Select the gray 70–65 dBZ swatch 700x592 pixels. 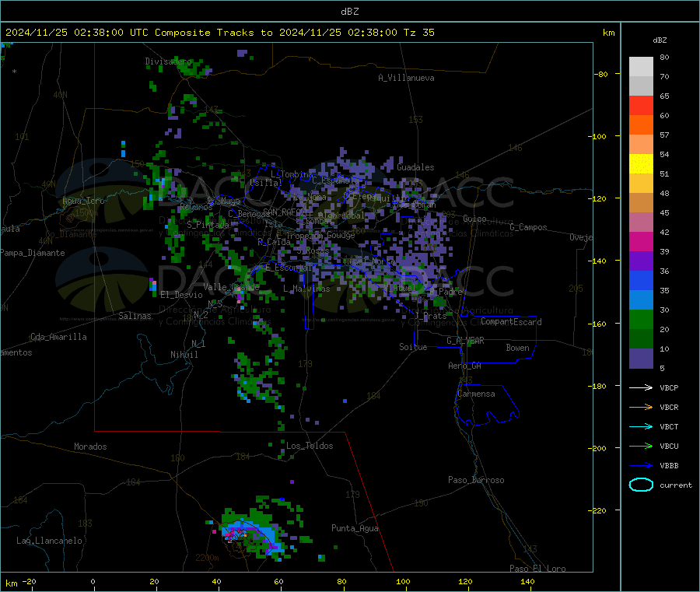641,86
